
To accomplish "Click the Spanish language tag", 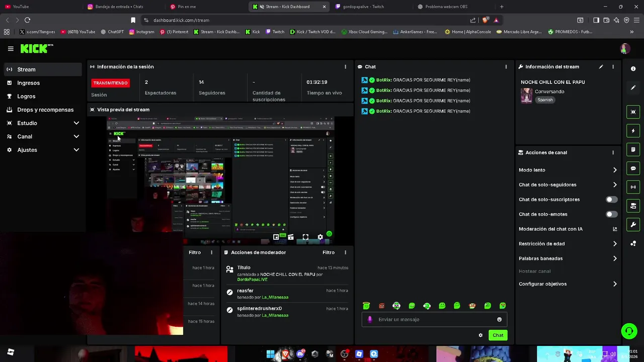I will coord(545,100).
